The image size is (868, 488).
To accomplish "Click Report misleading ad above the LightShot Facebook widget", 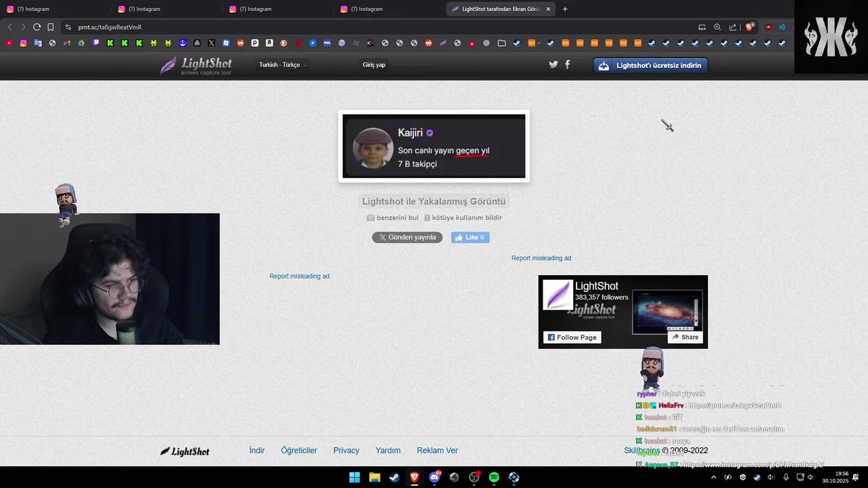I will tap(541, 258).
